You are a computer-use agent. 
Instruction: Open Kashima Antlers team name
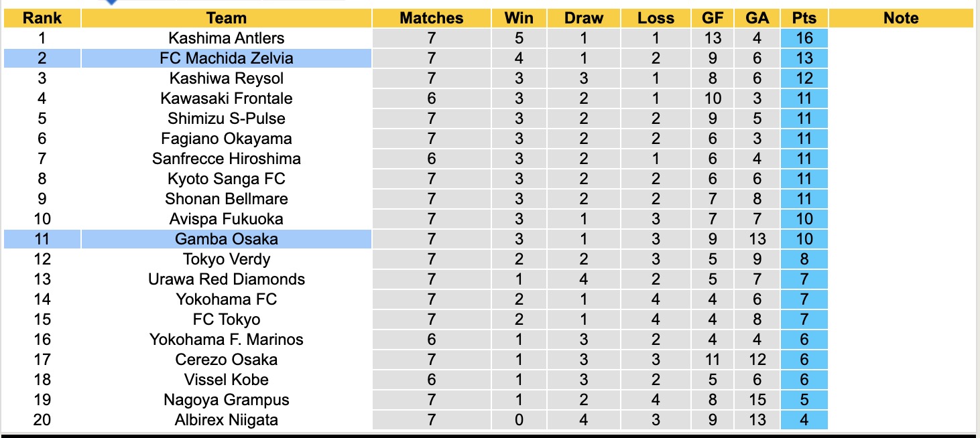tap(227, 38)
